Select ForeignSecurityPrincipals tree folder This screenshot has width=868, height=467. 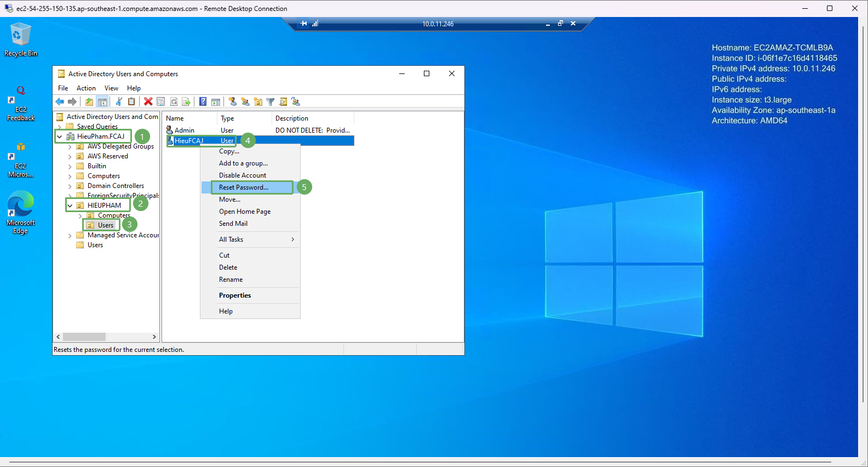118,196
